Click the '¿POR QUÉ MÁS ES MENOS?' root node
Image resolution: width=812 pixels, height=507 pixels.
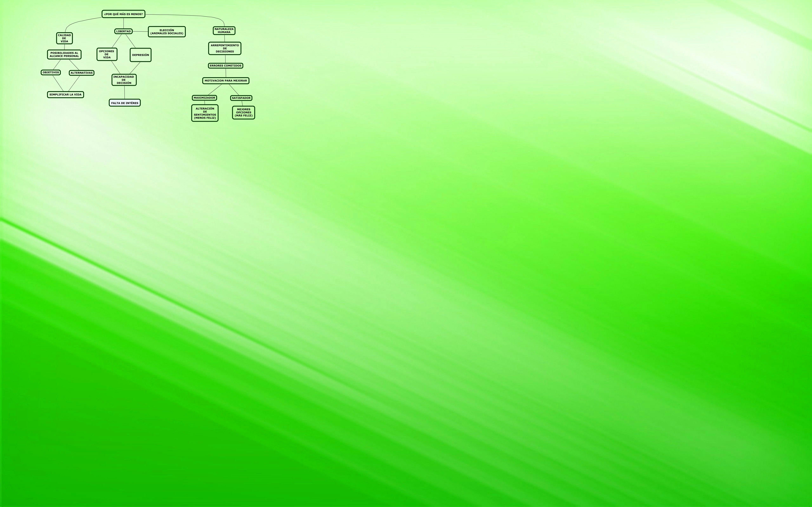pyautogui.click(x=123, y=14)
